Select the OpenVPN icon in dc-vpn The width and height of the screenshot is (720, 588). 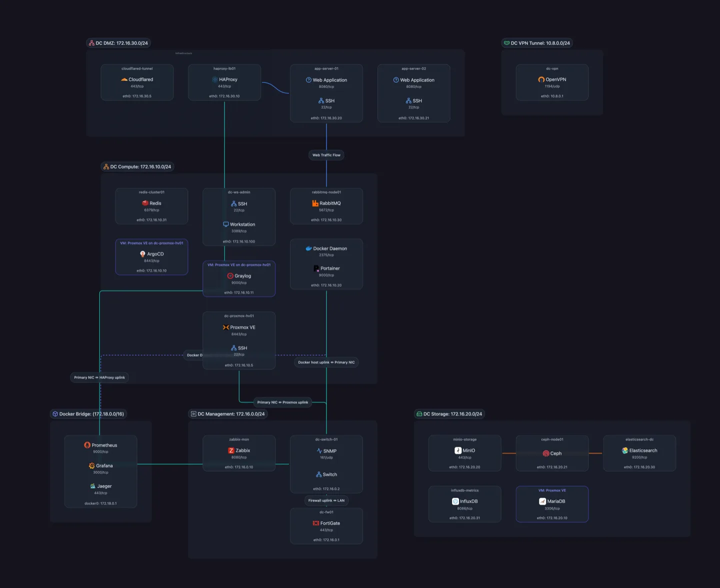541,79
